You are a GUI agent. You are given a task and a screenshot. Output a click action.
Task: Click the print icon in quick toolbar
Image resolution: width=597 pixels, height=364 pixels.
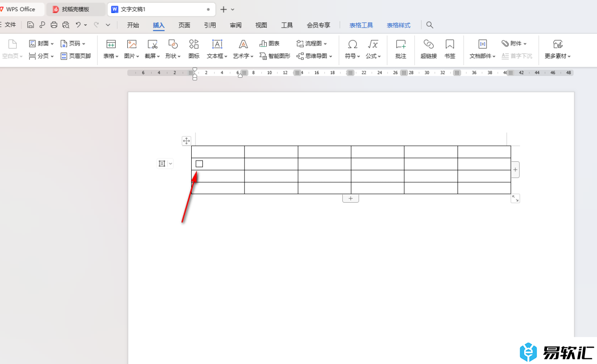tap(54, 25)
